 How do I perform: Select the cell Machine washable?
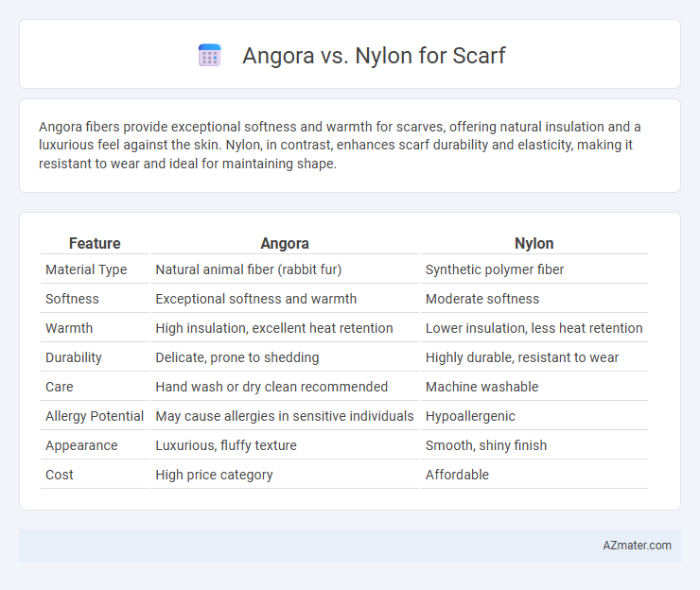tap(481, 387)
